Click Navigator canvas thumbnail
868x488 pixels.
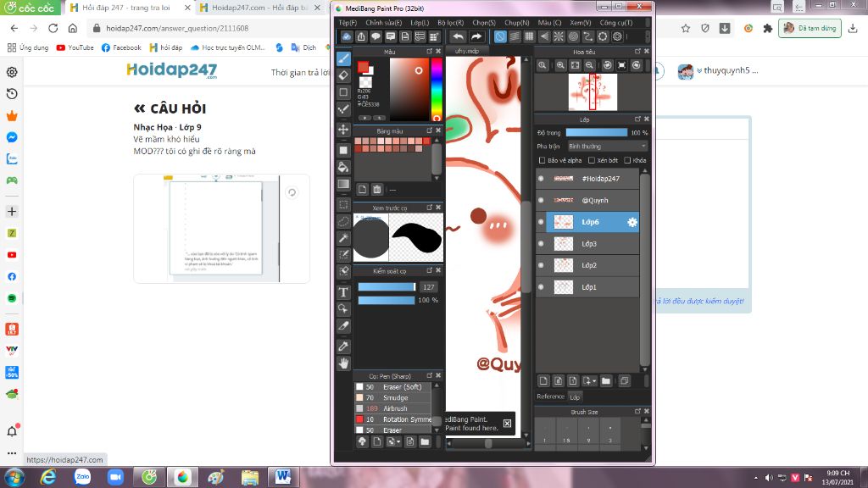[593, 91]
